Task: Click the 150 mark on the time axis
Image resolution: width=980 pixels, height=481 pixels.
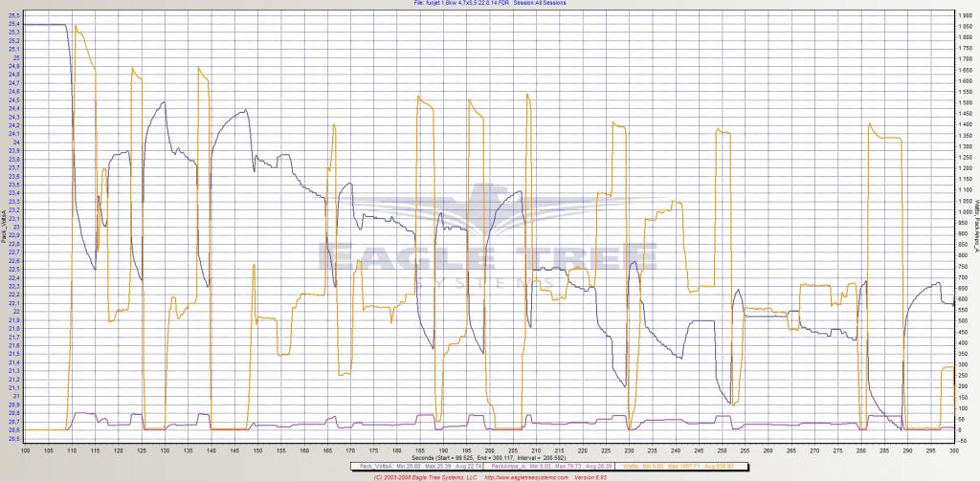Action: click(257, 448)
